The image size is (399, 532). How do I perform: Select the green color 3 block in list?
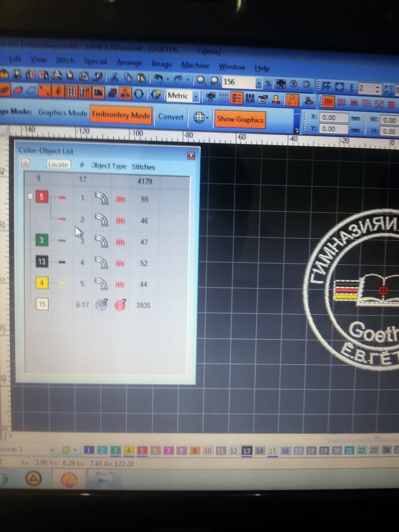(x=42, y=241)
